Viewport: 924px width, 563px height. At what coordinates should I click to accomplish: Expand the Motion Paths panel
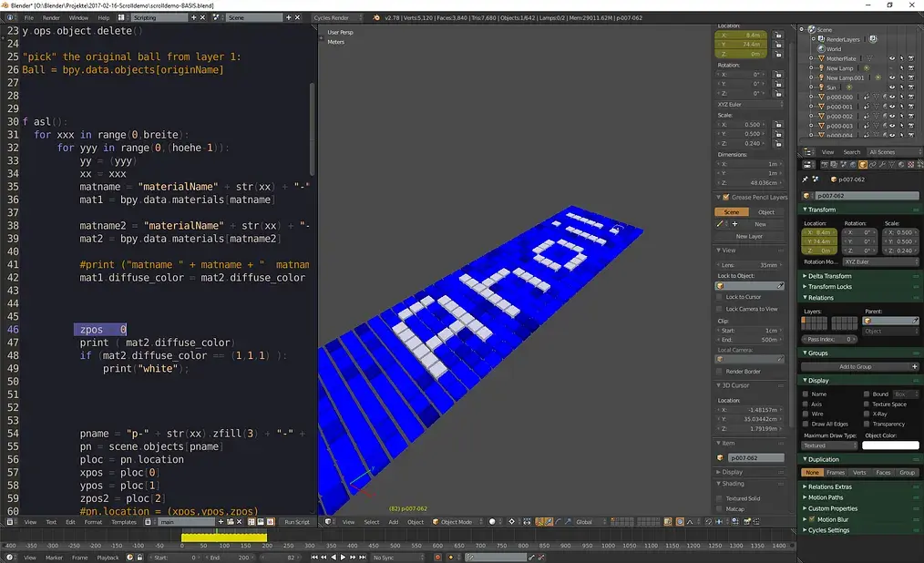point(825,497)
